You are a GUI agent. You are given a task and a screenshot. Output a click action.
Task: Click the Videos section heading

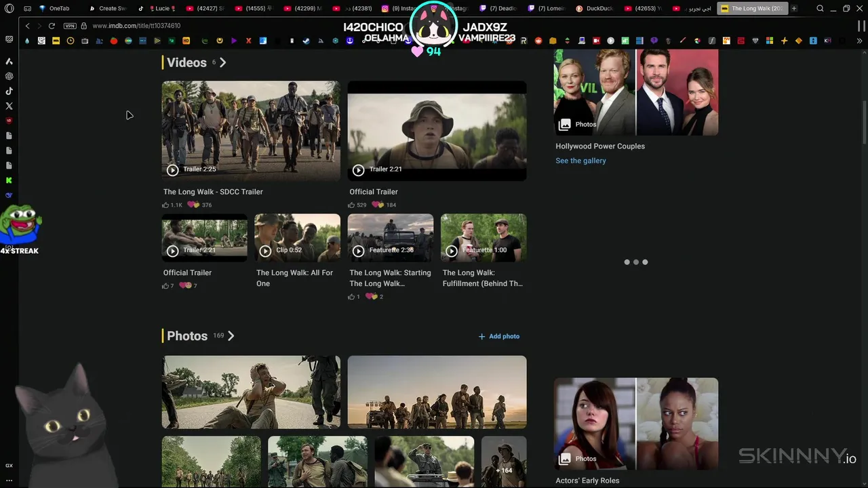point(186,62)
